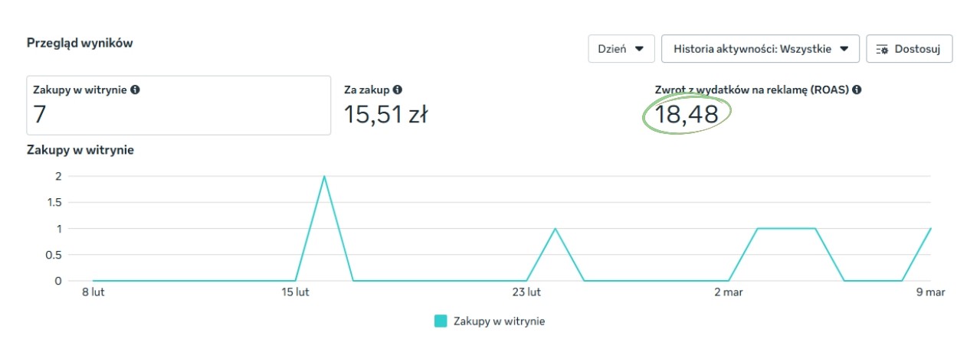The width and height of the screenshot is (980, 339).
Task: Open the Dzień time granularity dropdown
Action: click(x=621, y=49)
